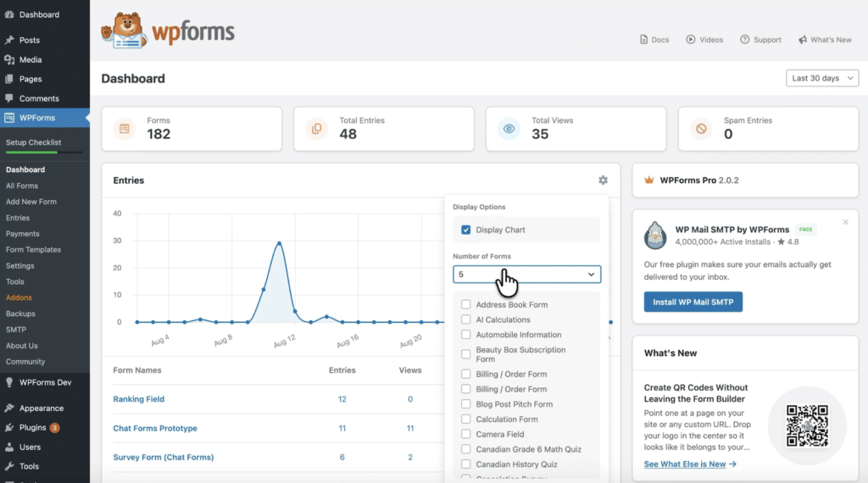Click the Media icon in sidebar
This screenshot has width=868, height=483.
click(x=9, y=60)
